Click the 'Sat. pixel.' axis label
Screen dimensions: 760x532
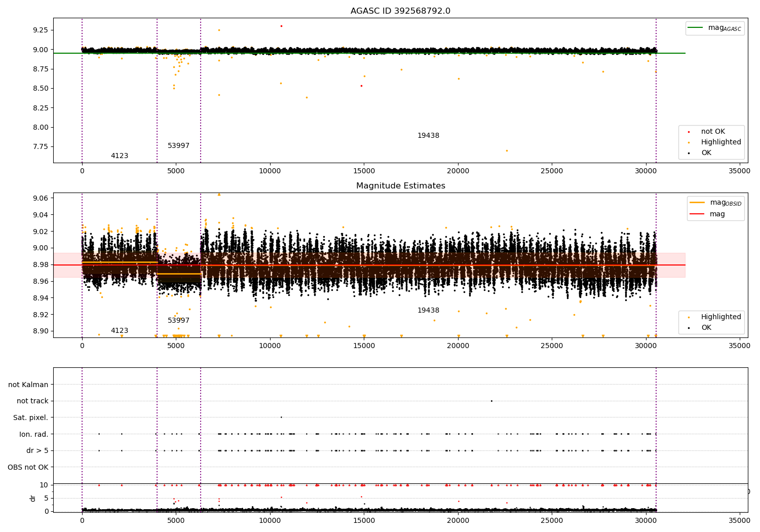tap(30, 417)
